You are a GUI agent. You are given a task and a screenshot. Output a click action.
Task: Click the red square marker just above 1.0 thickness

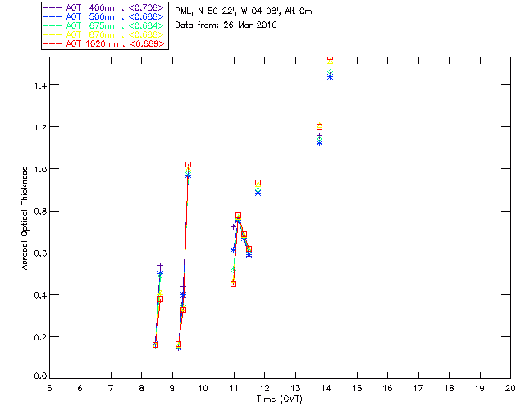tap(188, 164)
